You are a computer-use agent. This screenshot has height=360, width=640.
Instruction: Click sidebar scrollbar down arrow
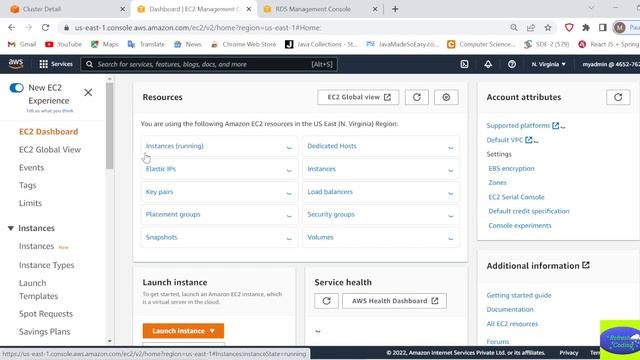pyautogui.click(x=109, y=341)
